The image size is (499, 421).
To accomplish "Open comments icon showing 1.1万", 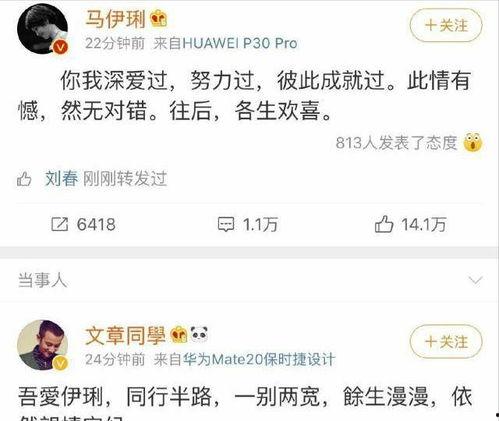I will coord(226,224).
